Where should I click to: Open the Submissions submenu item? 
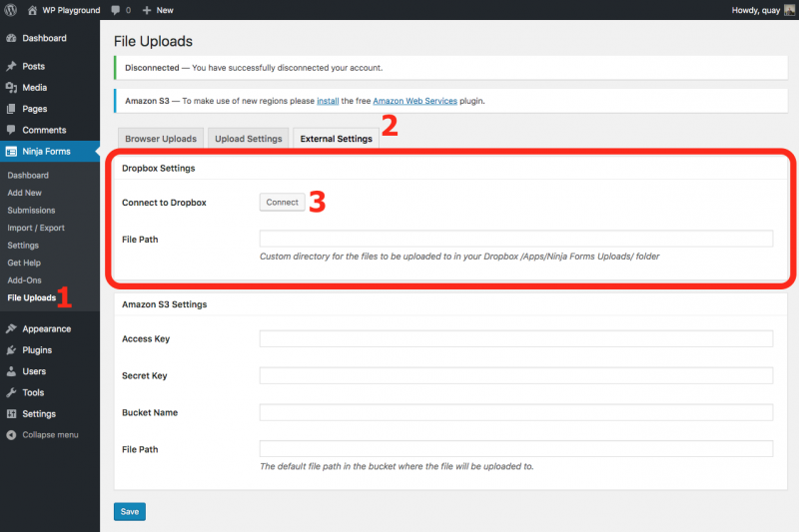[31, 211]
